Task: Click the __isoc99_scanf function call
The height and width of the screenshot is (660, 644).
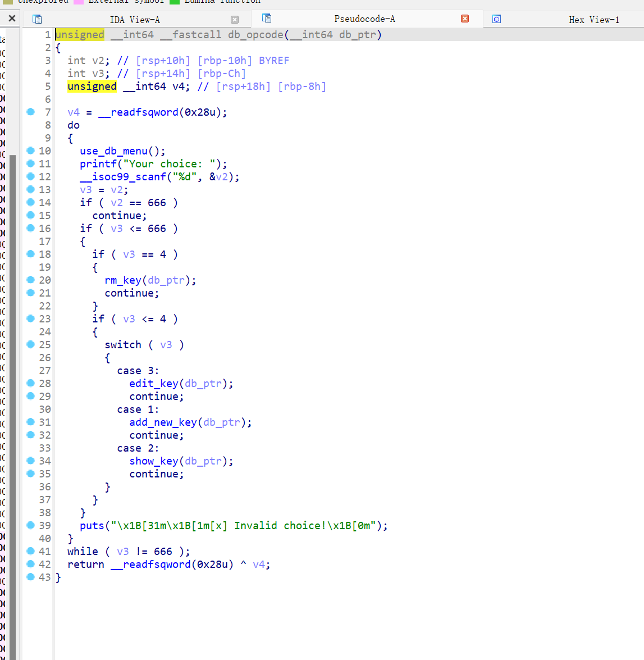Action: coord(123,177)
